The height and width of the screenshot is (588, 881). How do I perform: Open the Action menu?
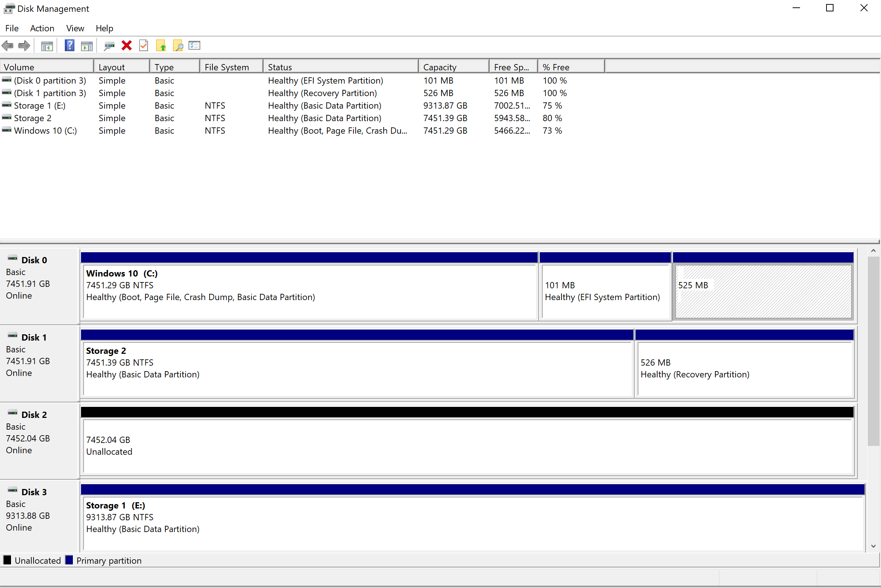(x=42, y=28)
